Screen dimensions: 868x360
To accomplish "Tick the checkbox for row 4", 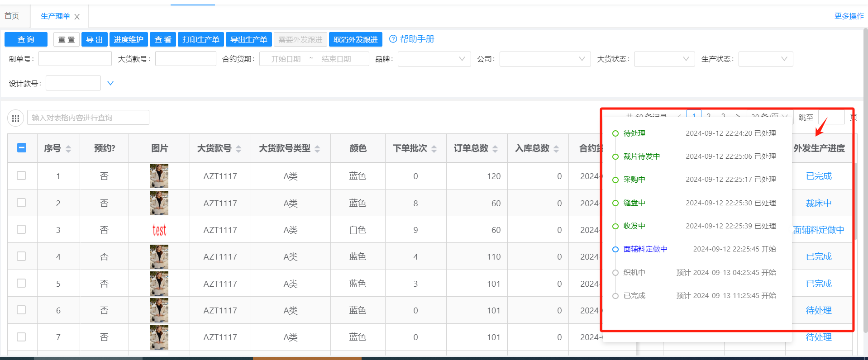I will tap(21, 256).
